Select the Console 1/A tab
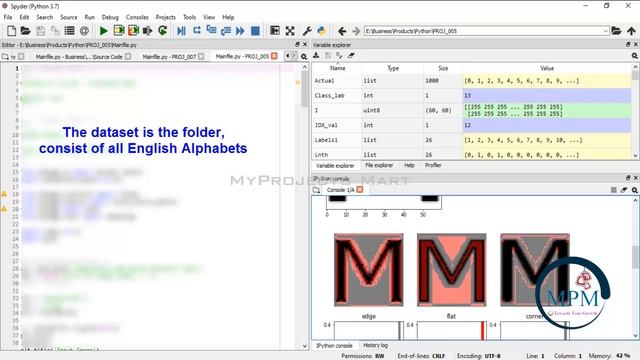The image size is (640, 360). [340, 190]
